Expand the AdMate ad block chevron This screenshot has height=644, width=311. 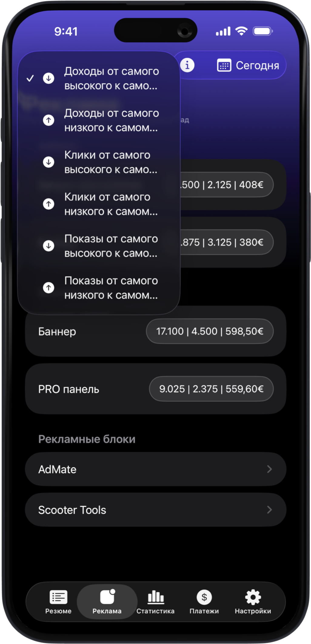coord(269,469)
